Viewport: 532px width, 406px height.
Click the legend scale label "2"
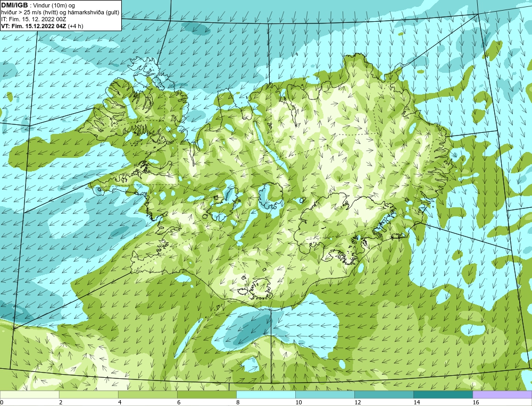click(x=61, y=402)
